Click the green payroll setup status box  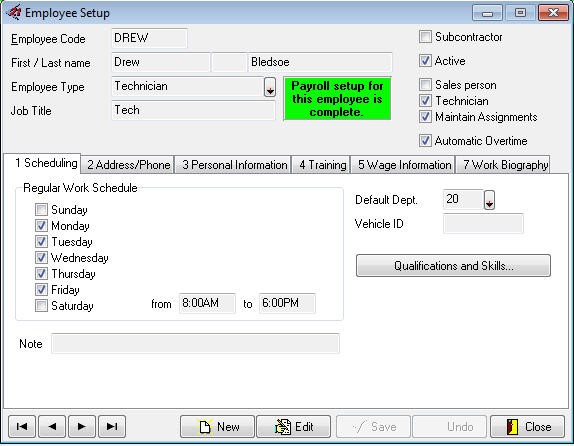(337, 99)
